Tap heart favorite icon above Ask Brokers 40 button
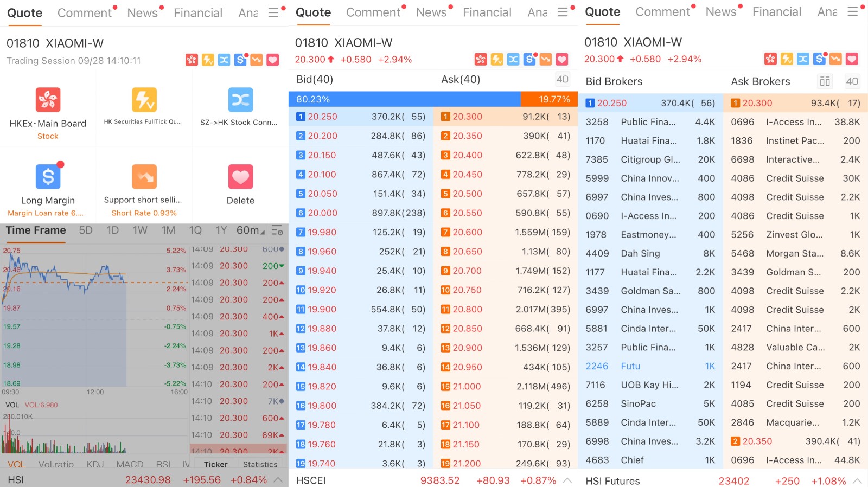The width and height of the screenshot is (868, 487). [x=852, y=59]
